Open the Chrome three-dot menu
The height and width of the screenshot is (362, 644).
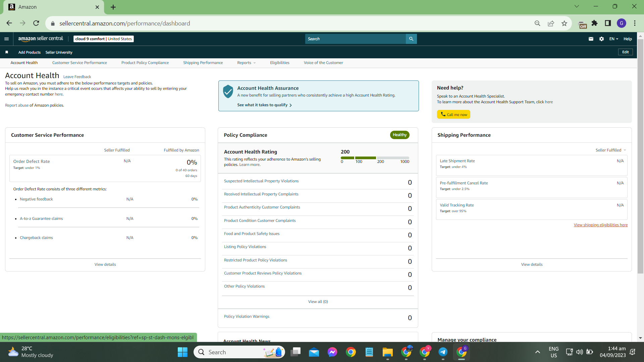(635, 23)
